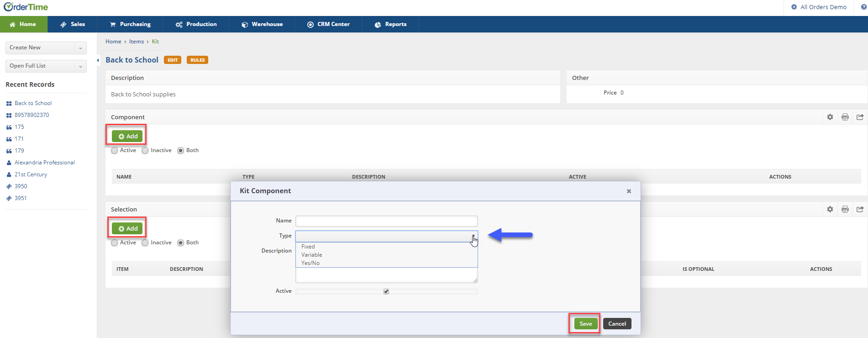Select Both radio in Selection section
The image size is (868, 338).
point(181,243)
